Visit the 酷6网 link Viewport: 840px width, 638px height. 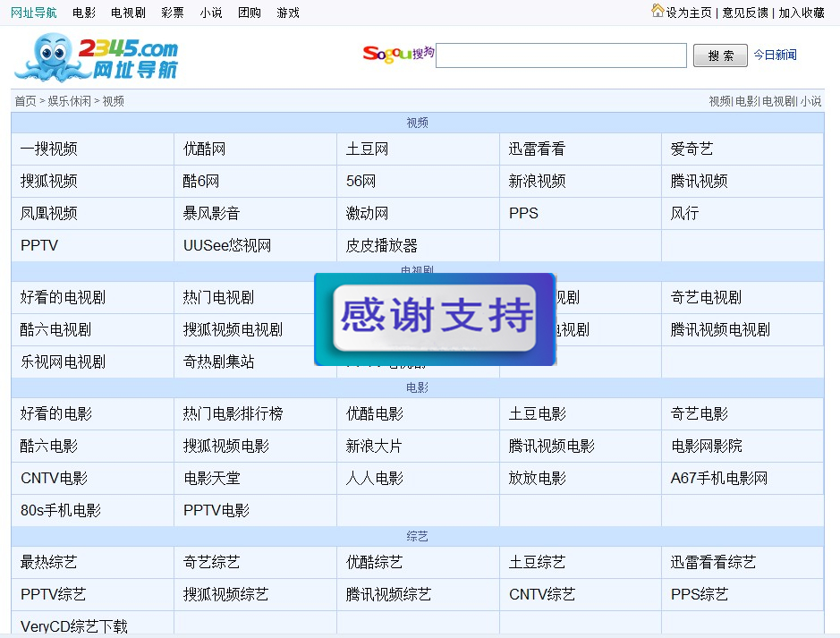(201, 181)
